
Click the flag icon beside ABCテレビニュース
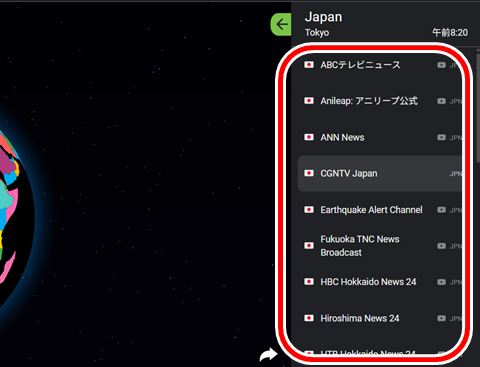309,65
